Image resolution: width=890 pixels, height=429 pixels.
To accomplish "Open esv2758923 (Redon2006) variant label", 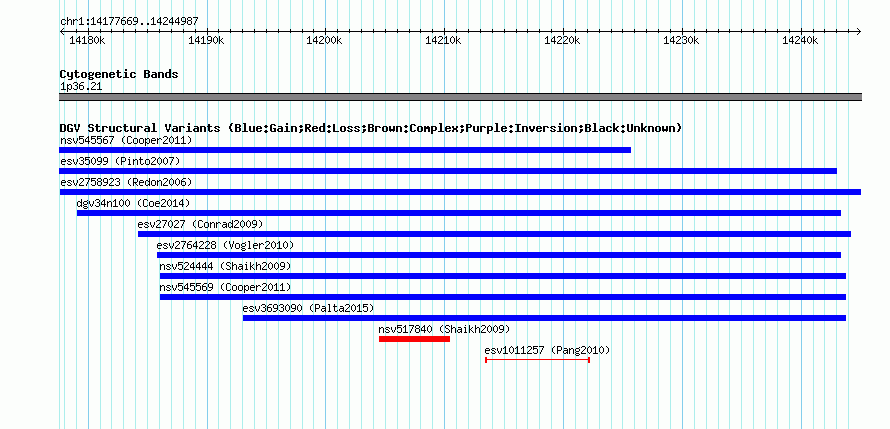I will pyautogui.click(x=126, y=182).
